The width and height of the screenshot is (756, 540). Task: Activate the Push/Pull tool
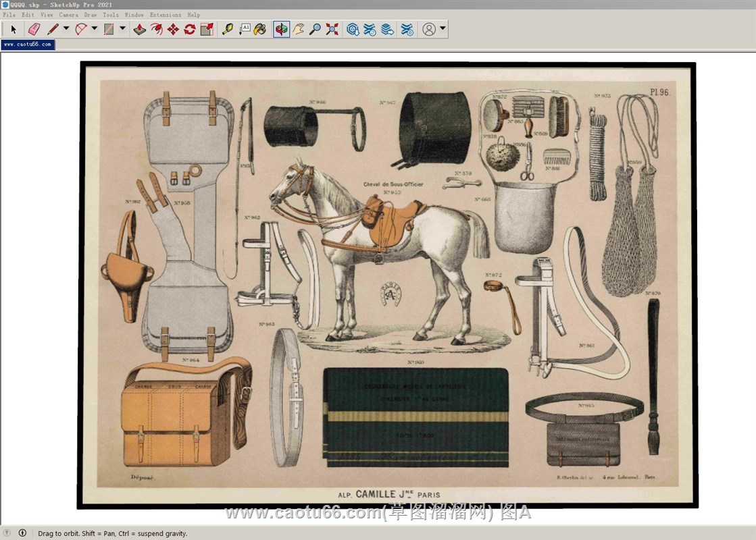click(140, 30)
